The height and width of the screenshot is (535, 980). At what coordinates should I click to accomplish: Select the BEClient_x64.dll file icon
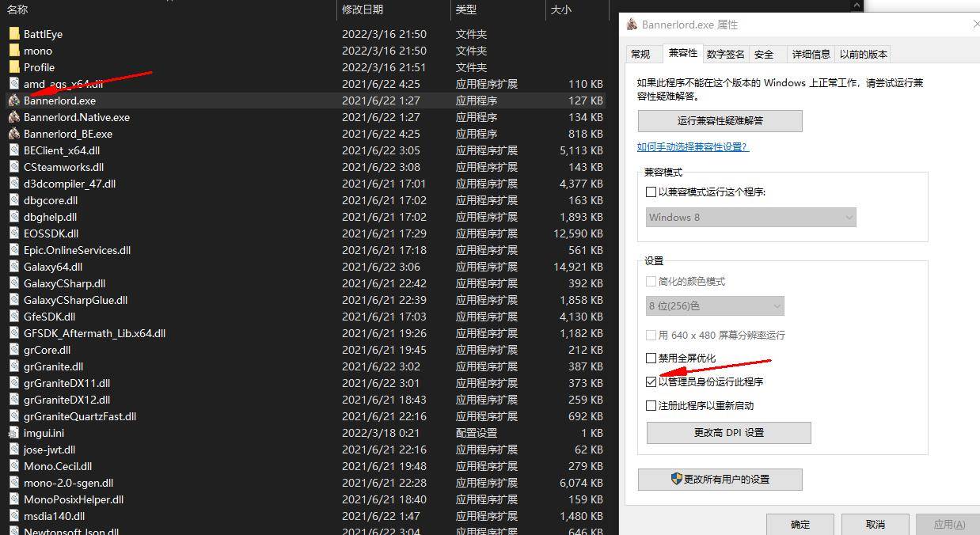tap(14, 150)
